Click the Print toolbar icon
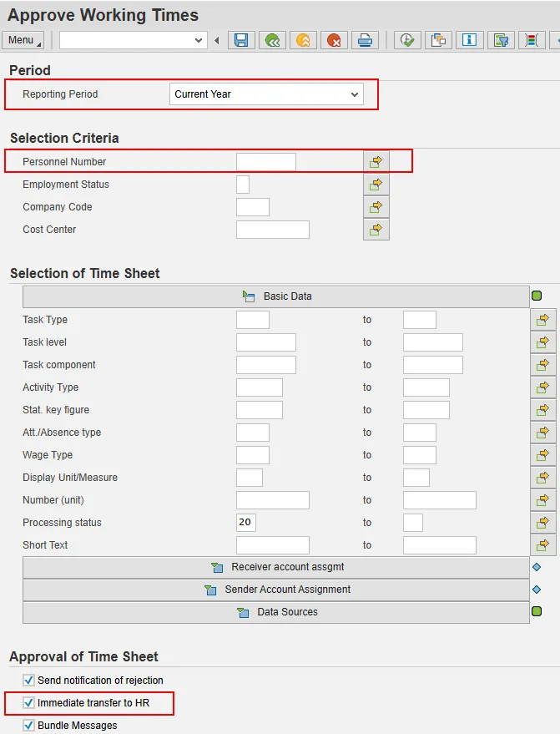The image size is (560, 734). (x=366, y=40)
